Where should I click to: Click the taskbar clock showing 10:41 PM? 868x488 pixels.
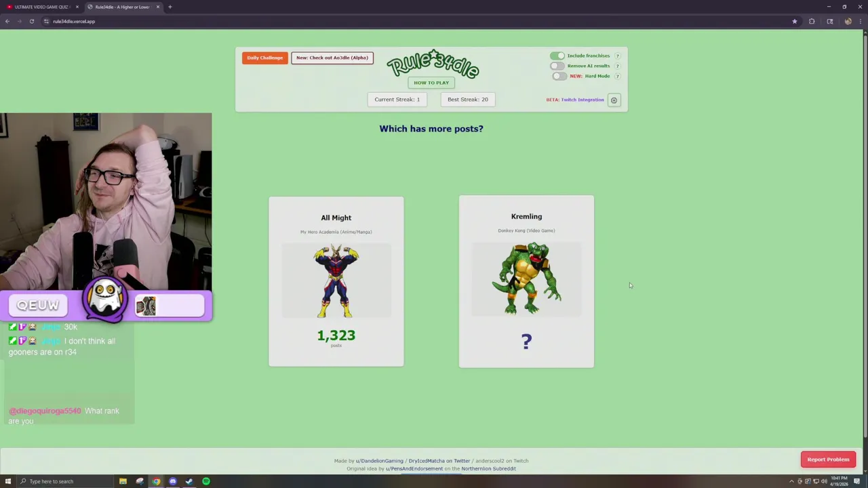click(840, 481)
